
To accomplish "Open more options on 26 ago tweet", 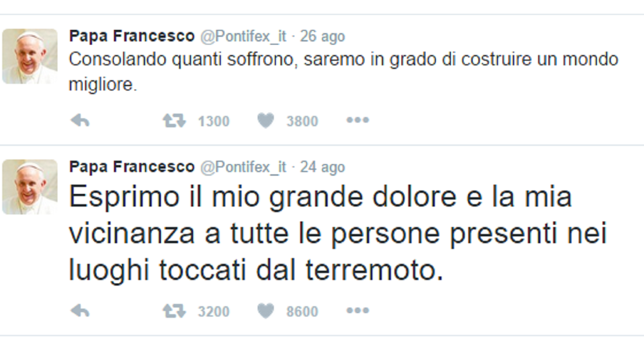I will click(x=357, y=121).
